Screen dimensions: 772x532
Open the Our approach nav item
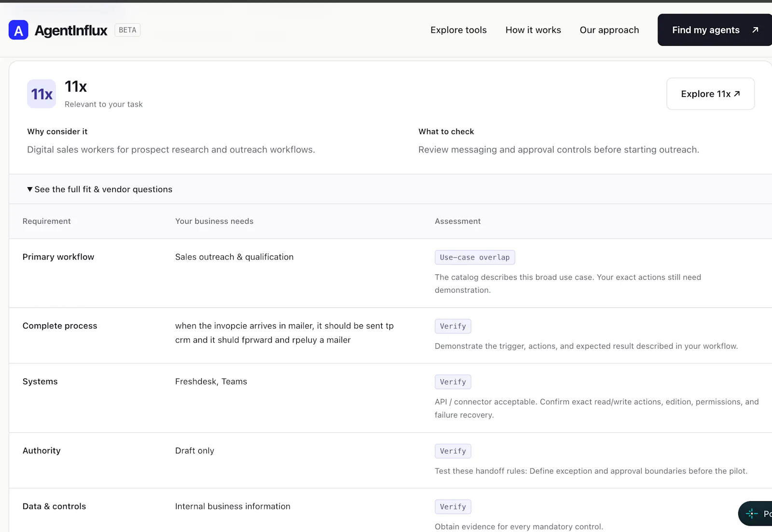click(609, 30)
